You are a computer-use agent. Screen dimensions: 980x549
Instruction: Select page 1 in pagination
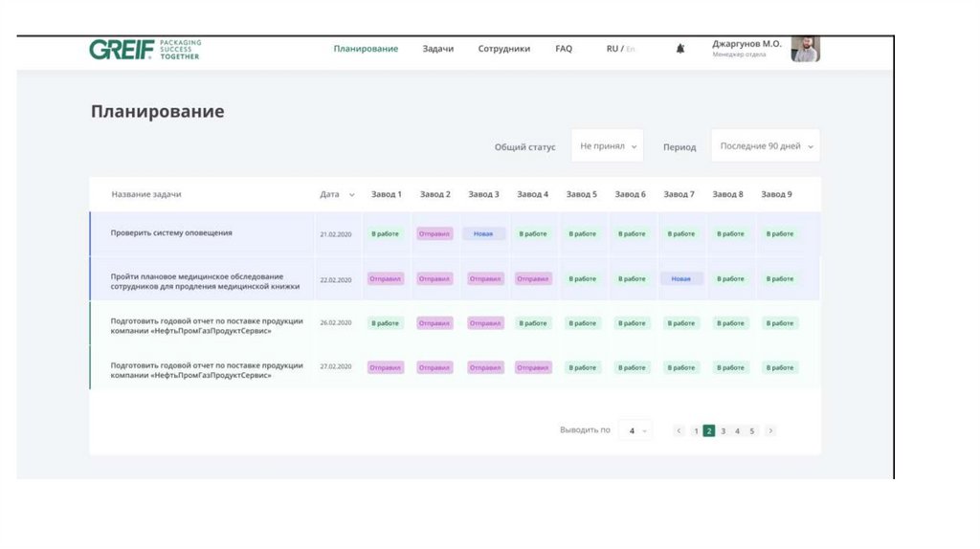coord(696,431)
